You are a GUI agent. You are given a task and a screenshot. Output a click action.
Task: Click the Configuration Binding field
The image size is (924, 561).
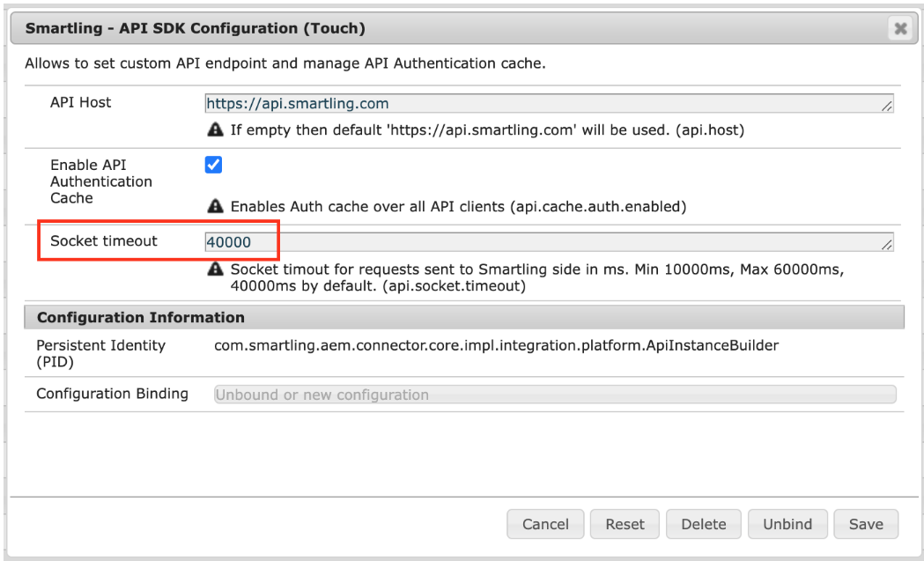555,395
